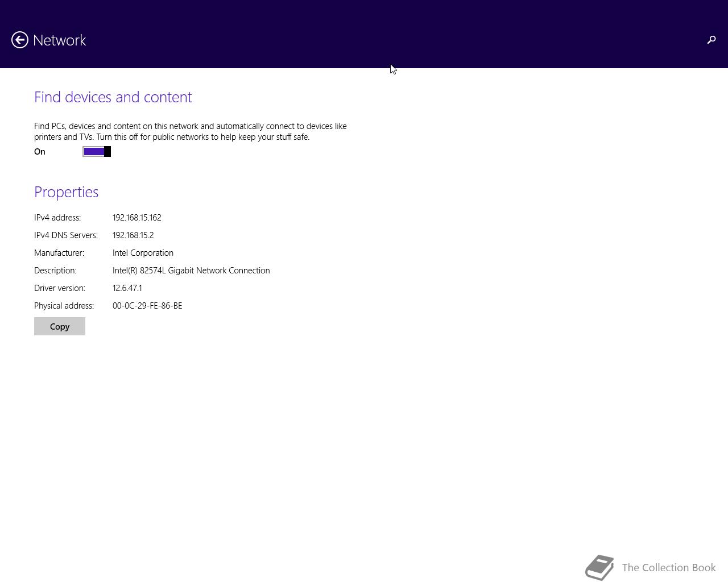Screen dimensions: 728x582
Task: Click the On status label
Action: (x=40, y=152)
